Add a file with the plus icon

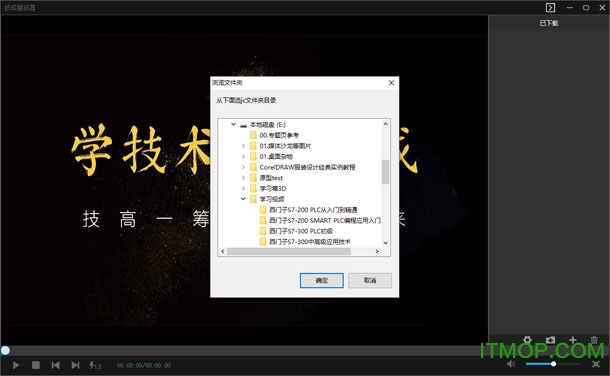(x=573, y=340)
